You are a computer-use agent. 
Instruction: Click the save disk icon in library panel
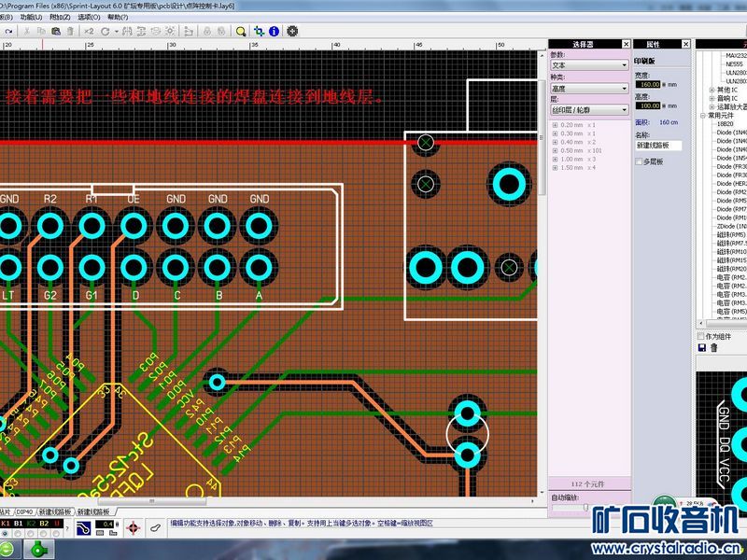coord(702,347)
